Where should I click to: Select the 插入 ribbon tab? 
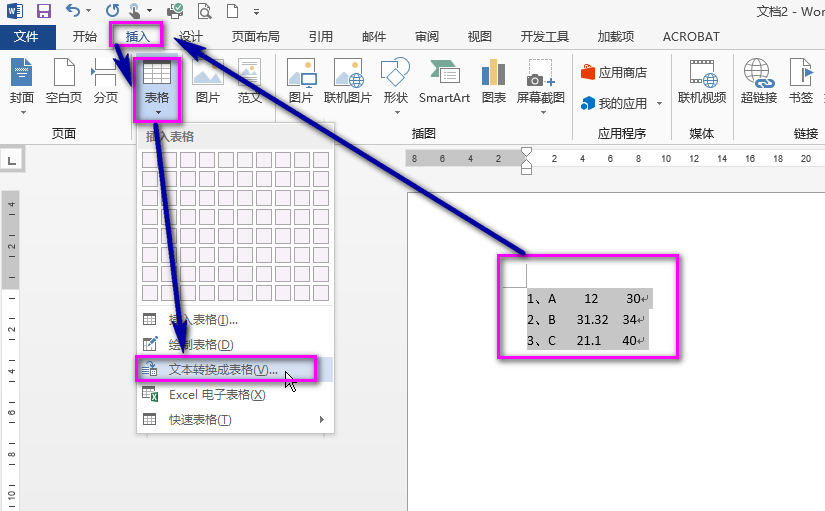click(138, 36)
